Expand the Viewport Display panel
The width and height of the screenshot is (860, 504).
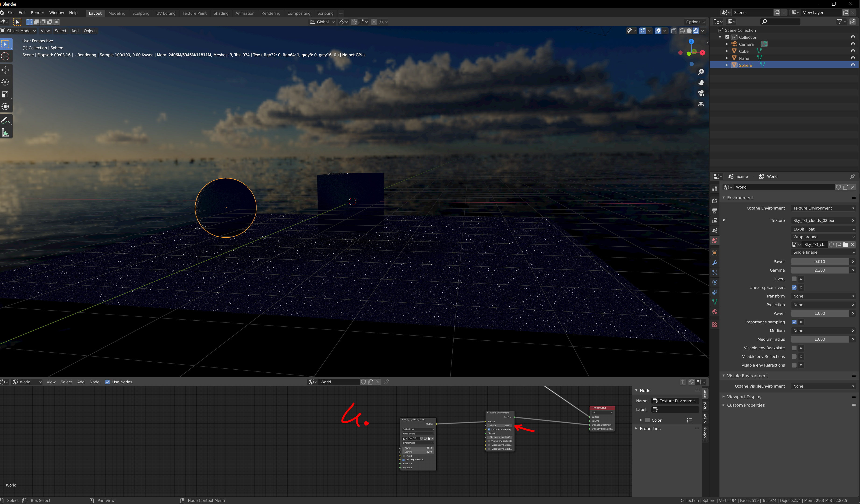[744, 397]
